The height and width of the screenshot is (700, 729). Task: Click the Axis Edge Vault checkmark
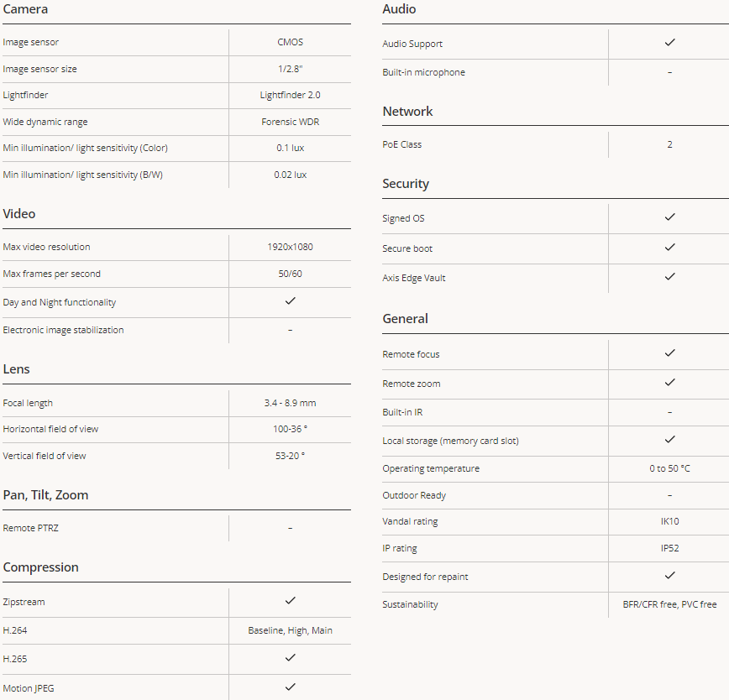pyautogui.click(x=669, y=276)
